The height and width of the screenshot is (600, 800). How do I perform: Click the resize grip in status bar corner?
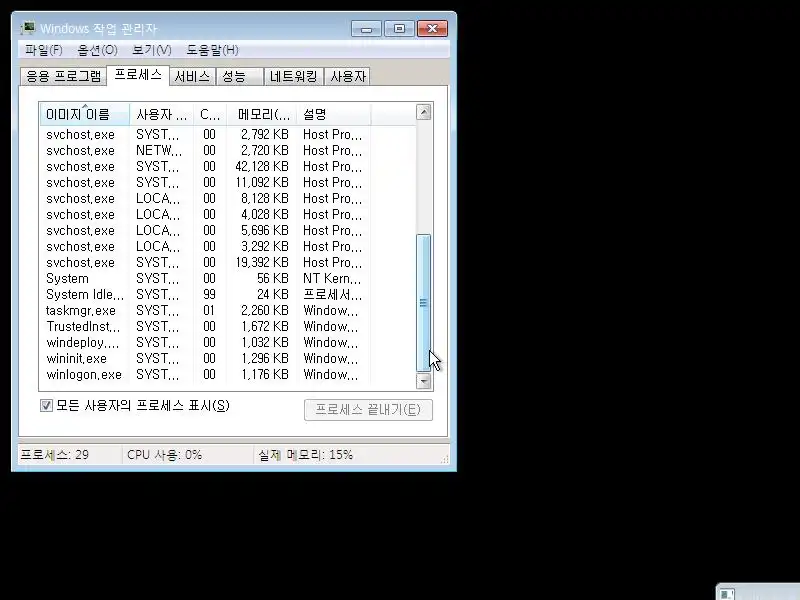[444, 459]
